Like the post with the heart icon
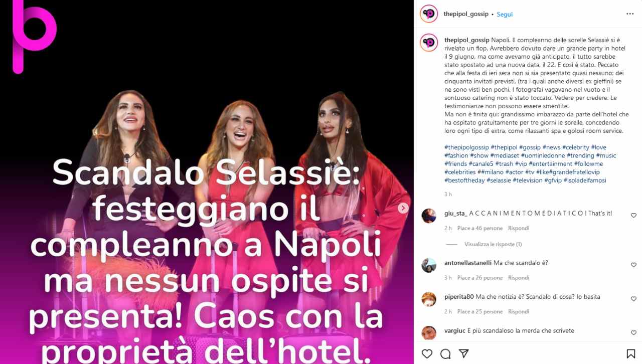This screenshot has width=642, height=364. click(x=427, y=354)
